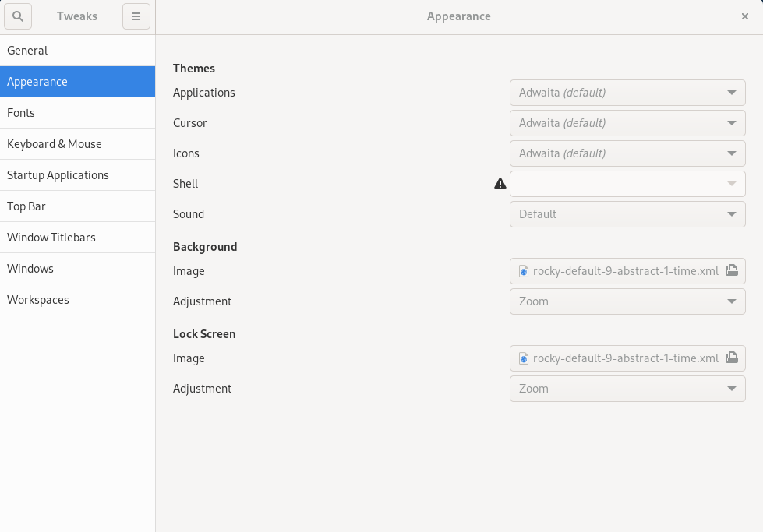763x532 pixels.
Task: Go to the General section
Action: point(27,50)
